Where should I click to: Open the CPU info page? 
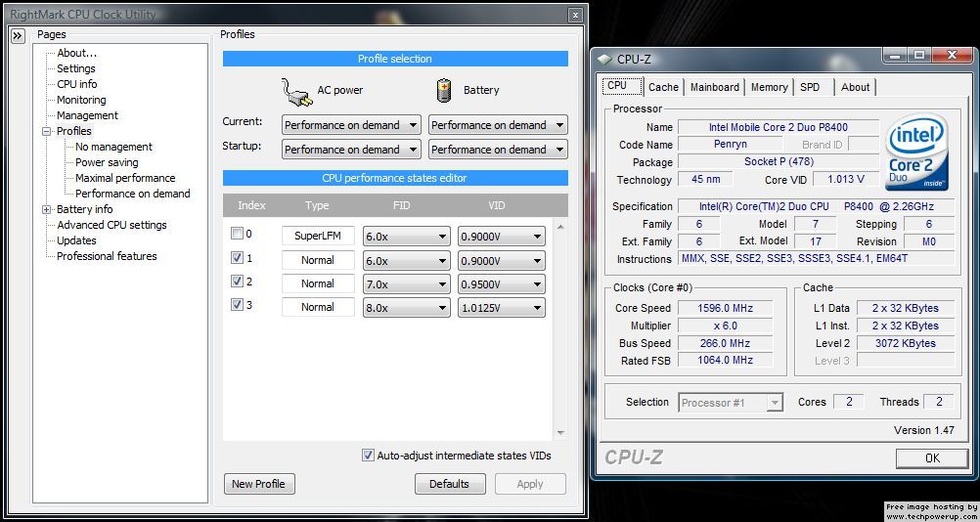point(77,84)
